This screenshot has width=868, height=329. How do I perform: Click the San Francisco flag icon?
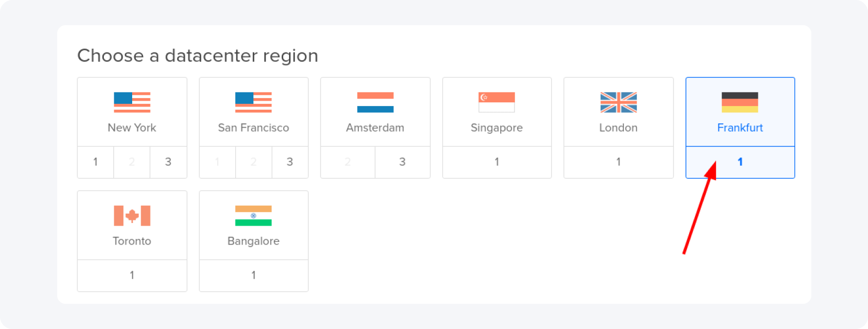coord(253,102)
